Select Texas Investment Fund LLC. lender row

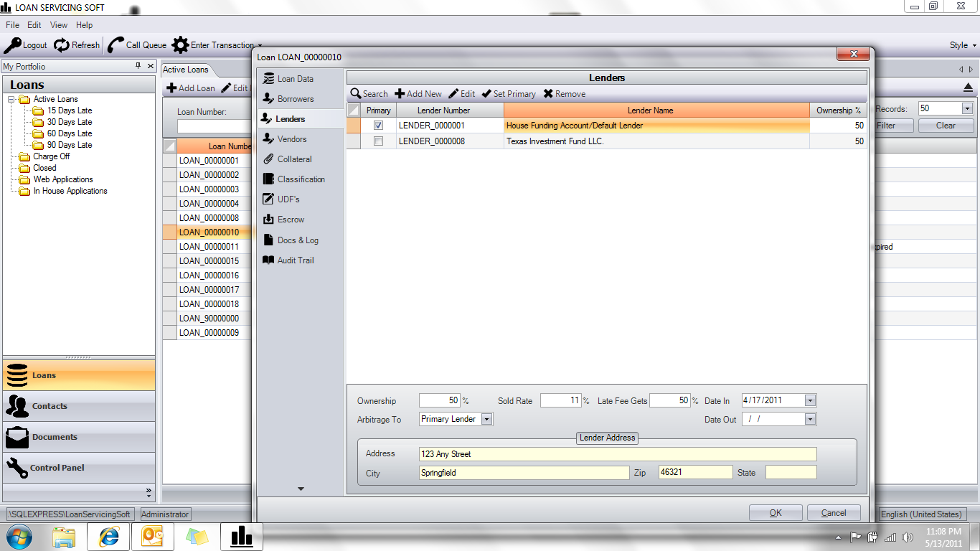tap(607, 142)
